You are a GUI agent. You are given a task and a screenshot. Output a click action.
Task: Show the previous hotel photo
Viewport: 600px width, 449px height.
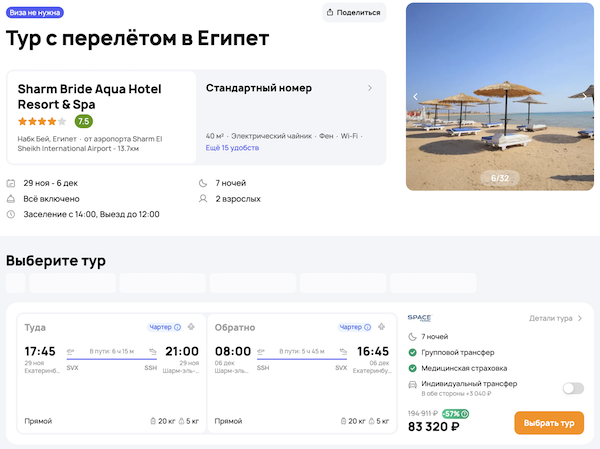(416, 97)
